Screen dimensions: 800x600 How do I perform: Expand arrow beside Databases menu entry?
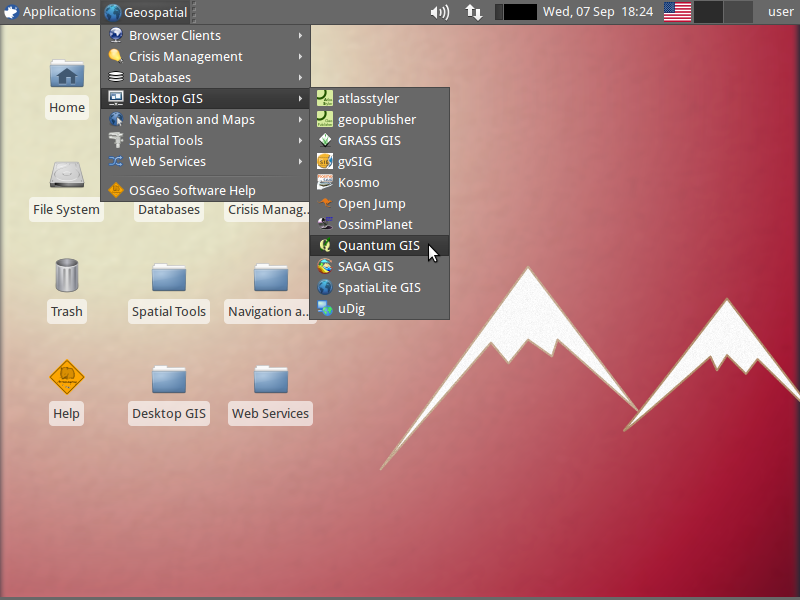click(x=301, y=77)
